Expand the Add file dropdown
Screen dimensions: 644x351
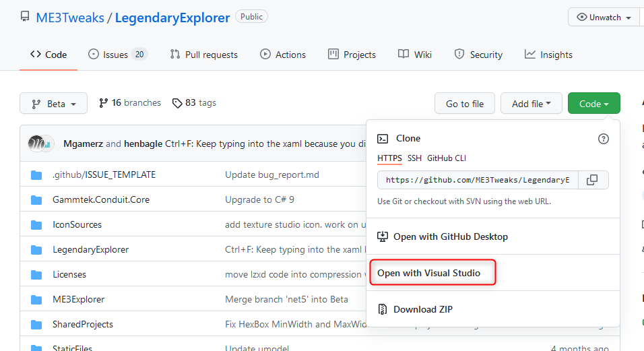[x=531, y=104]
